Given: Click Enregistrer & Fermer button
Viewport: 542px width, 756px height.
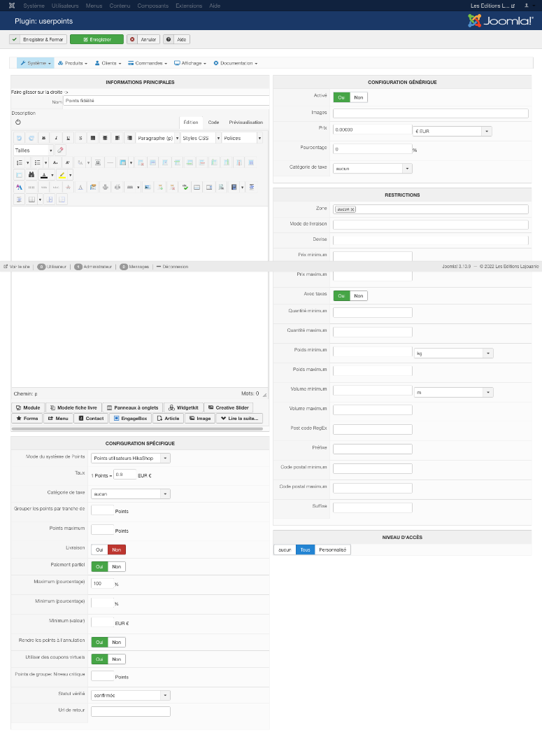Looking at the screenshot, I should click(38, 39).
